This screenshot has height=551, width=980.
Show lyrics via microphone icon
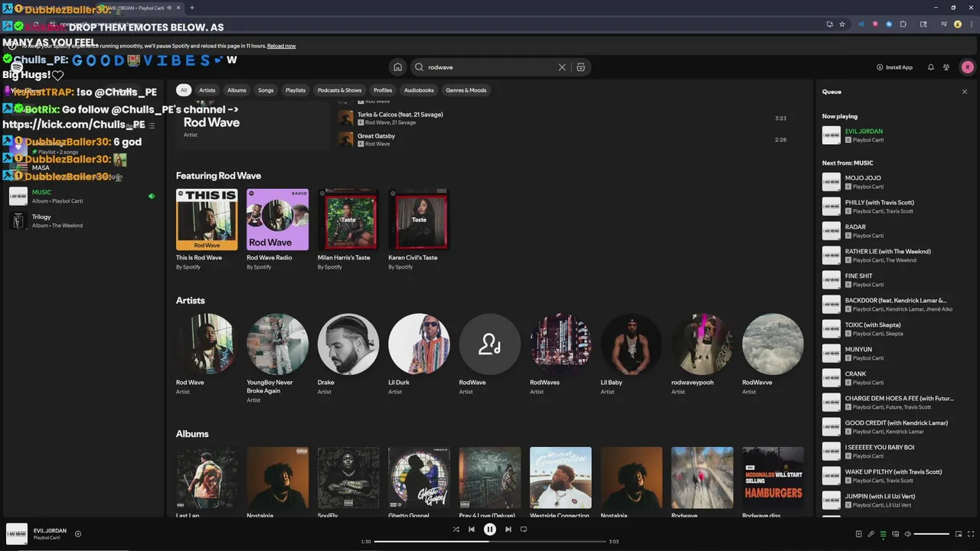click(871, 534)
